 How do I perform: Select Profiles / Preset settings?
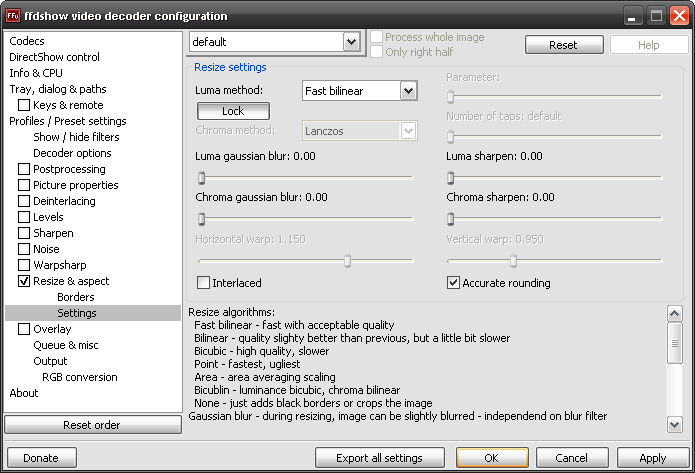pos(68,121)
